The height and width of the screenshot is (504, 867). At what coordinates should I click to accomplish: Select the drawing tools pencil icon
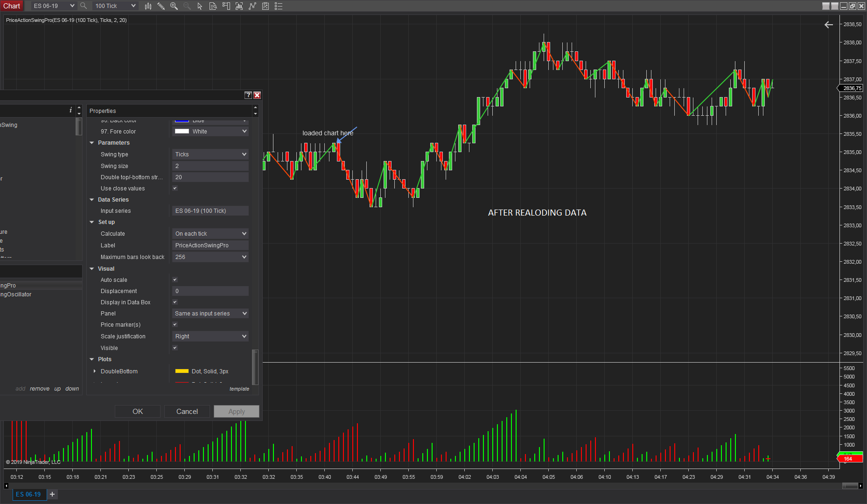point(161,6)
